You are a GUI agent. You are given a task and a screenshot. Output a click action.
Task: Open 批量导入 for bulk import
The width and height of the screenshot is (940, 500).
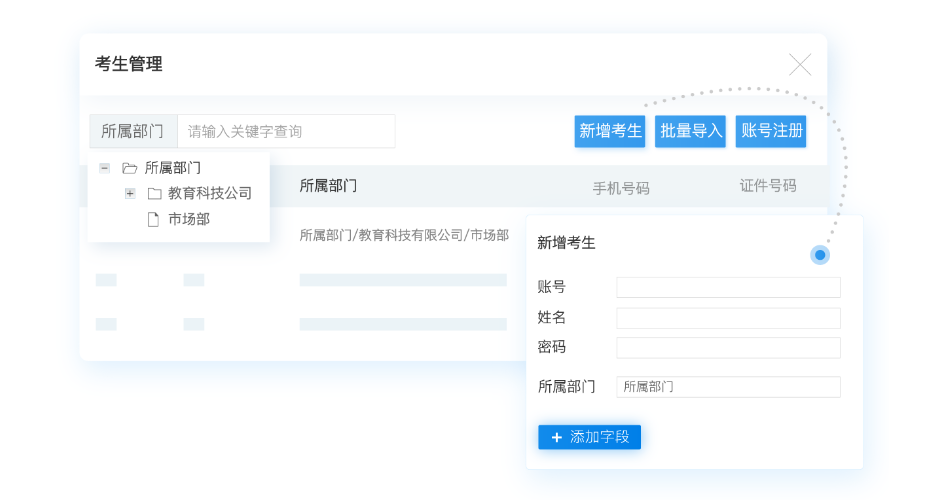(x=690, y=131)
